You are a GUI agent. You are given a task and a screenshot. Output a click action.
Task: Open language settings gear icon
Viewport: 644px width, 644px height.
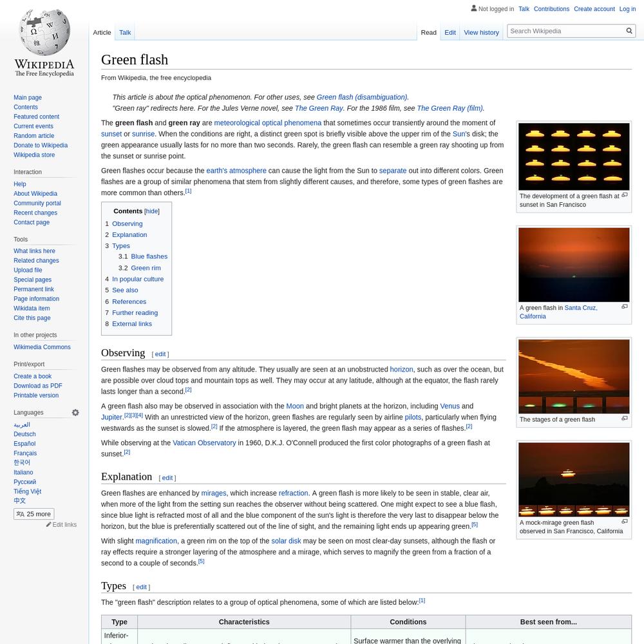(75, 412)
